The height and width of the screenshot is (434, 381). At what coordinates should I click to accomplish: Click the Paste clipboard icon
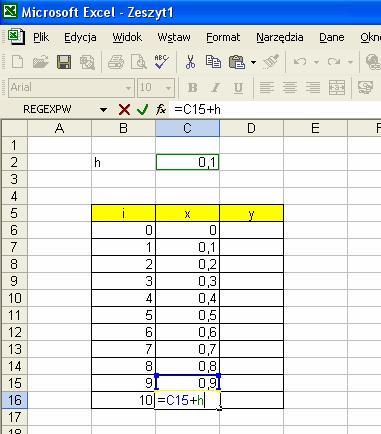coord(237,62)
